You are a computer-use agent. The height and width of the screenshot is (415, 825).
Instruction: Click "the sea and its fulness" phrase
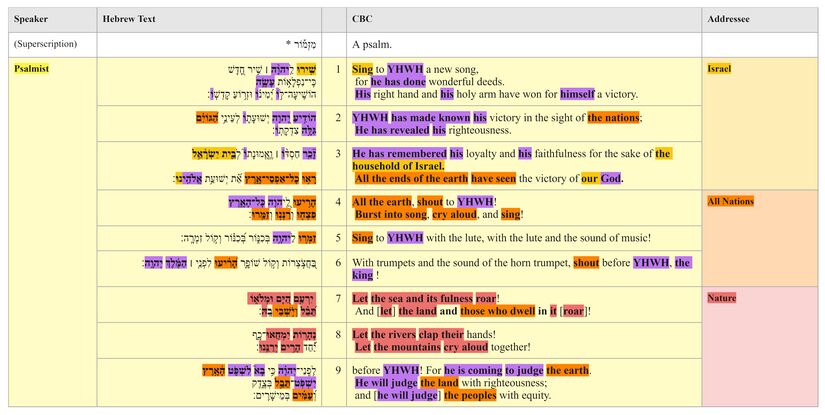click(423, 298)
